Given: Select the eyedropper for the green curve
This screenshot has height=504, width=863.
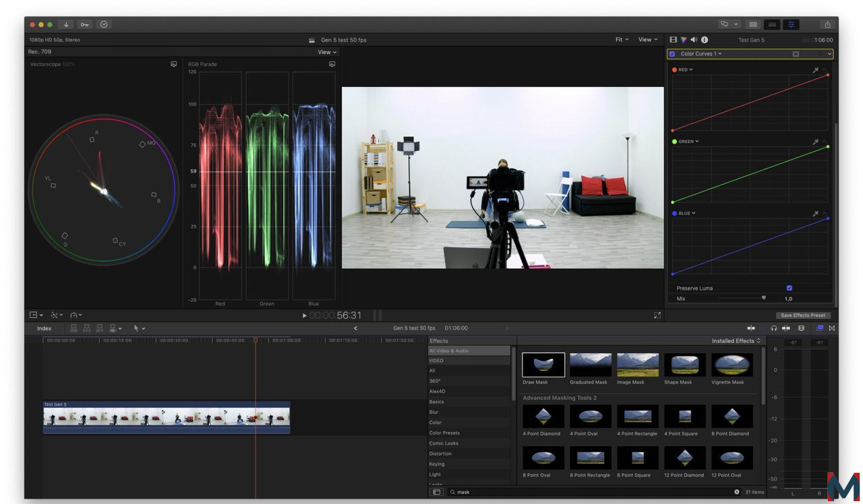Looking at the screenshot, I should tap(816, 141).
